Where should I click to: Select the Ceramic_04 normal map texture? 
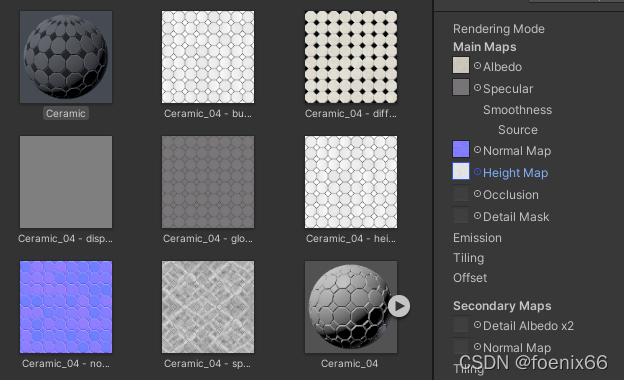click(x=66, y=307)
